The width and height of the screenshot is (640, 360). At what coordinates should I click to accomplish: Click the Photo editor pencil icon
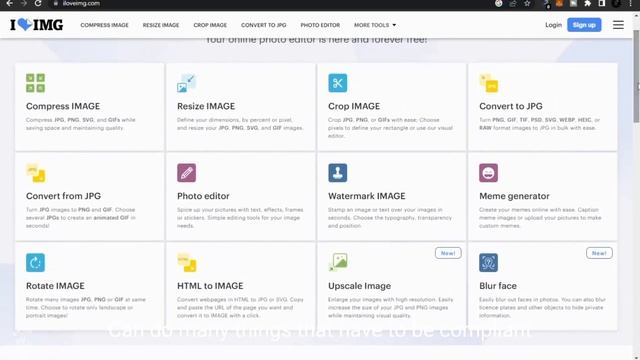click(187, 173)
